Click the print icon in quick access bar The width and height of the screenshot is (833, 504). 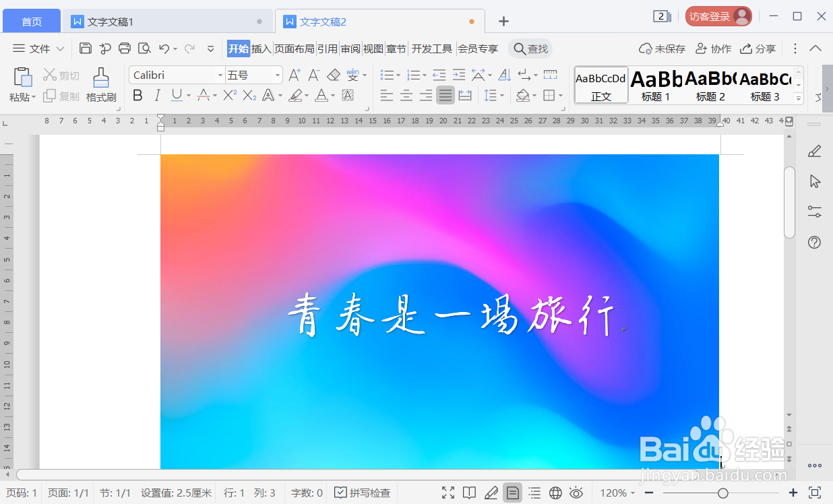click(125, 48)
